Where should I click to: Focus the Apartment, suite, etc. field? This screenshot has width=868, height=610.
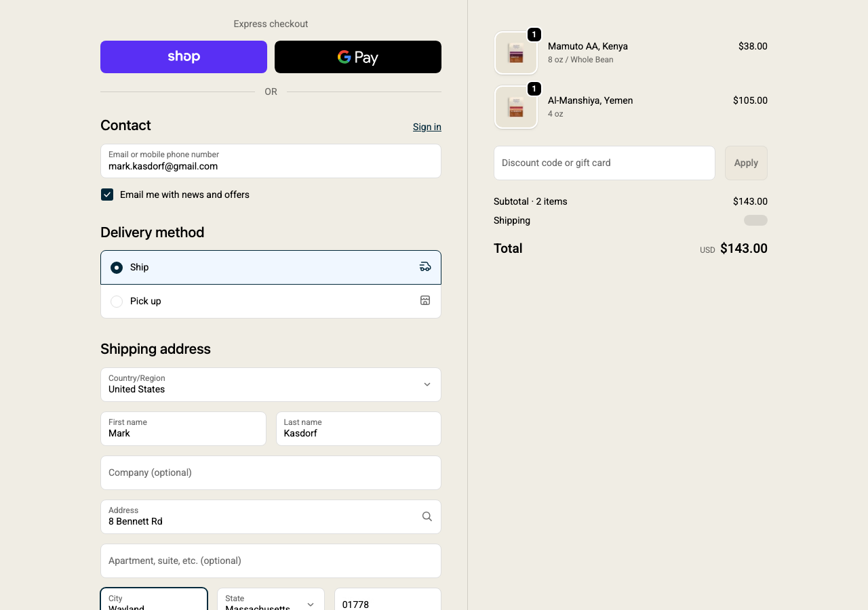pos(271,561)
